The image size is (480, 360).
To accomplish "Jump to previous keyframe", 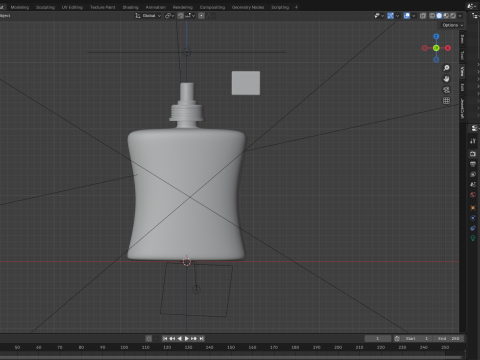I will pos(172,339).
